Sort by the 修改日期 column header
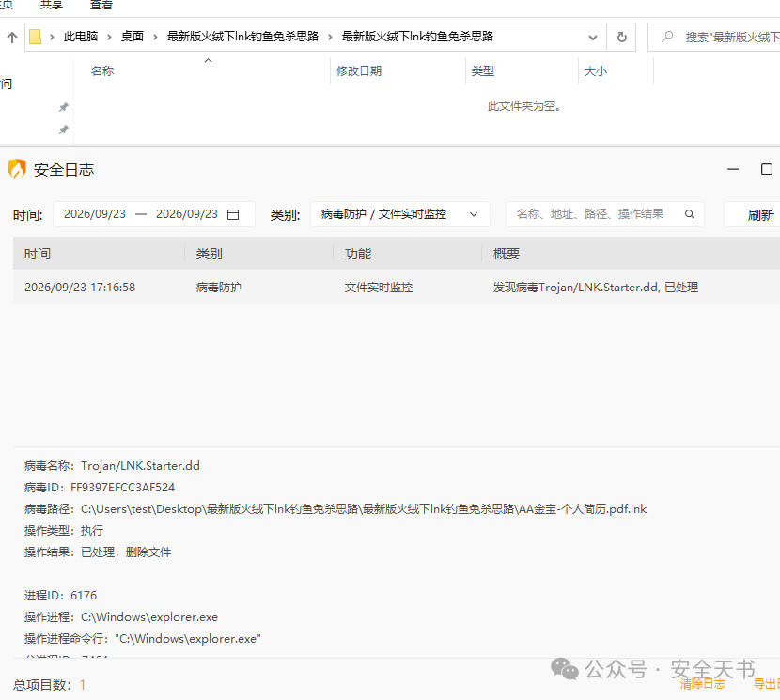This screenshot has height=700, width=780. coord(359,71)
